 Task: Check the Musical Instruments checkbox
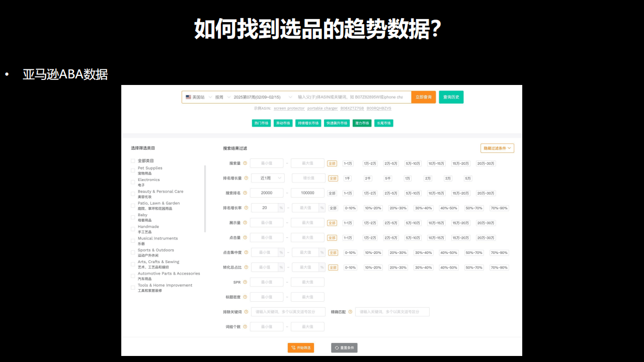(x=133, y=241)
